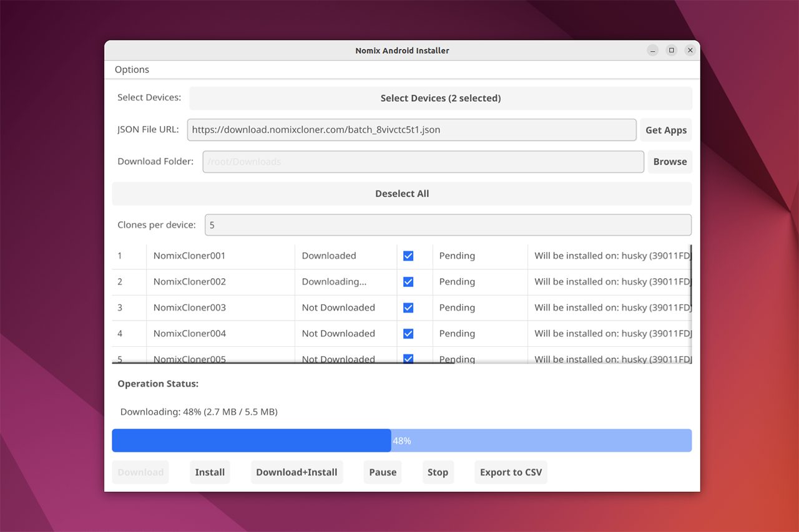Click the Downloaded status of NomixCloner001
Image resolution: width=799 pixels, height=532 pixels.
click(x=346, y=256)
